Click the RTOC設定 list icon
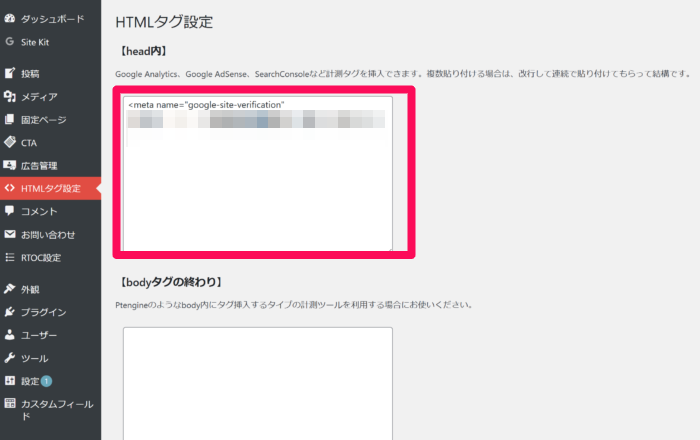 point(9,257)
